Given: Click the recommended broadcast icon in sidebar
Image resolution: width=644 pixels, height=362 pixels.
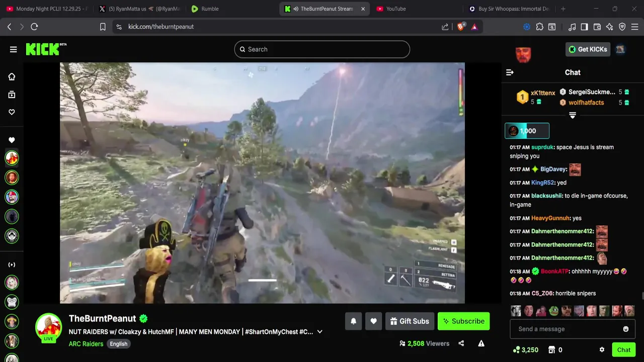Looking at the screenshot, I should [12, 264].
